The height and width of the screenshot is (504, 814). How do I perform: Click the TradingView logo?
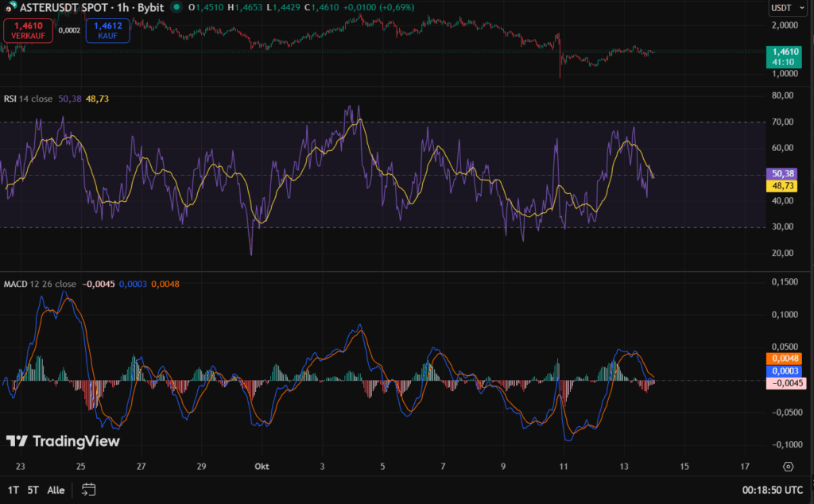[63, 441]
